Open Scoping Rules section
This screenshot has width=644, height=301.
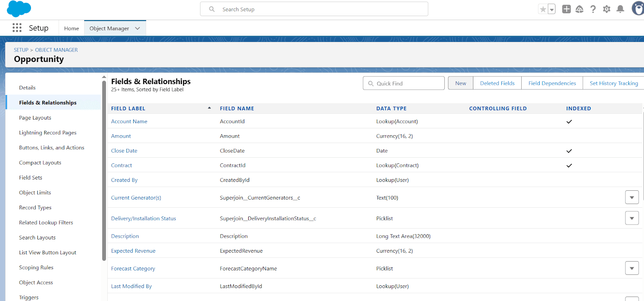(36, 268)
